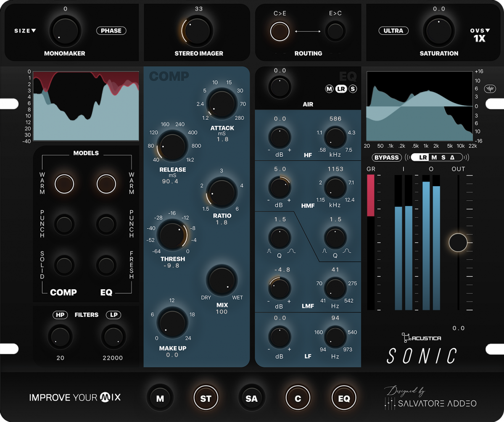Viewport: 504px width, 422px height.
Task: Select the WARM compressor model
Action: point(64,184)
